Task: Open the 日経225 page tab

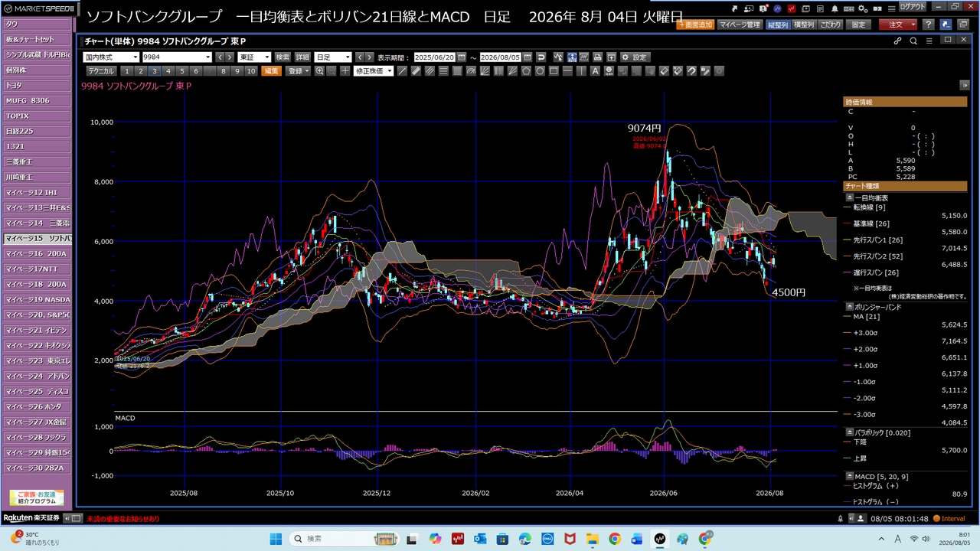Action: pos(37,131)
